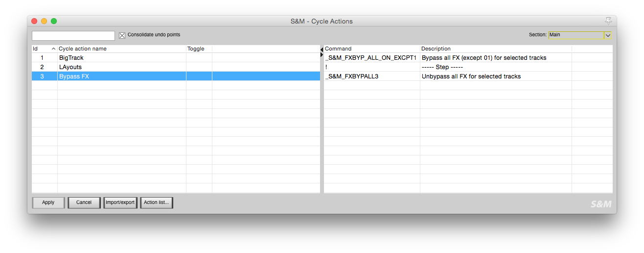Open the Import/export menu button
Image resolution: width=644 pixels, height=253 pixels.
120,202
